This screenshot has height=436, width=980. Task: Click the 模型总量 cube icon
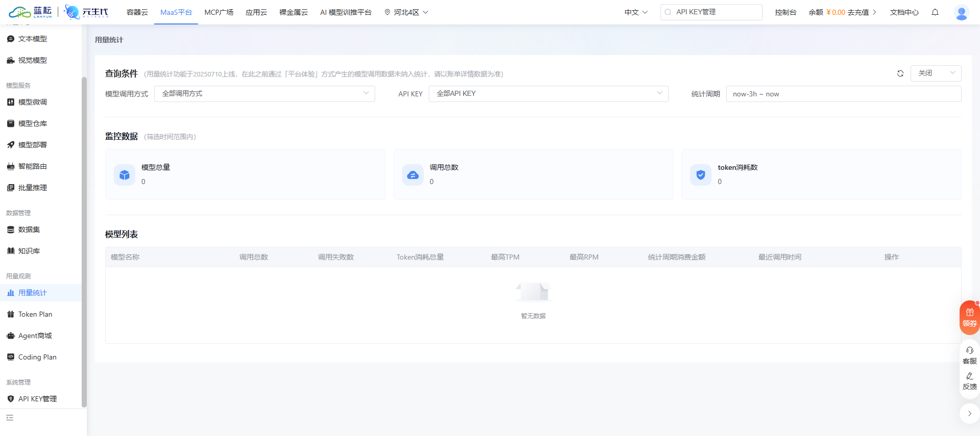125,175
